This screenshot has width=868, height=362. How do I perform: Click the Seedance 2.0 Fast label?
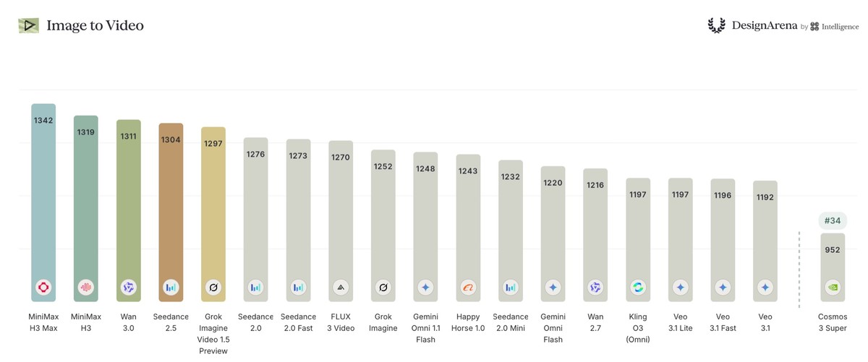pyautogui.click(x=298, y=323)
